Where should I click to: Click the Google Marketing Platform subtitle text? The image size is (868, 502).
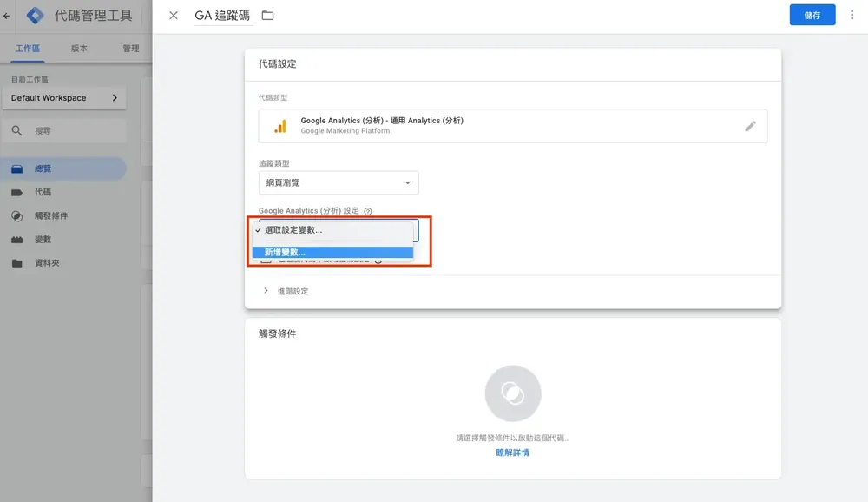345,131
